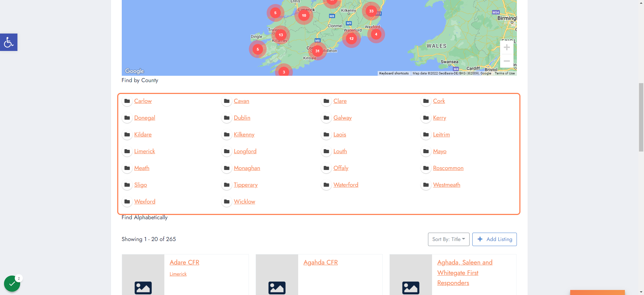Open the Donegal county link

click(145, 118)
